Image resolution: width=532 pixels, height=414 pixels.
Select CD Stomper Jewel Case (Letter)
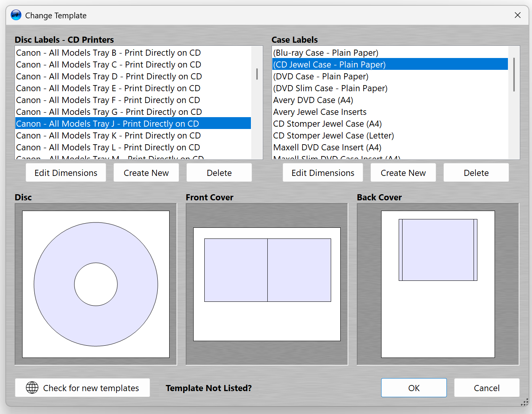333,135
